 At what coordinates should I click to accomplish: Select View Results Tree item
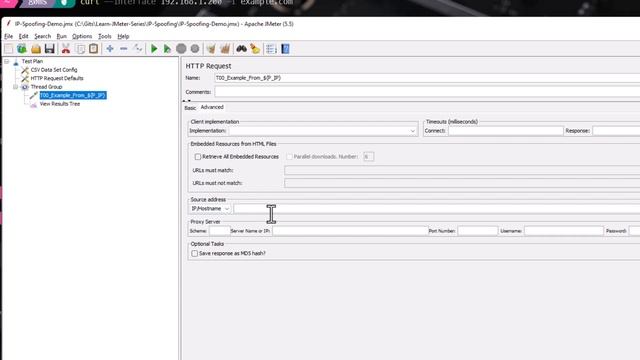click(60, 104)
